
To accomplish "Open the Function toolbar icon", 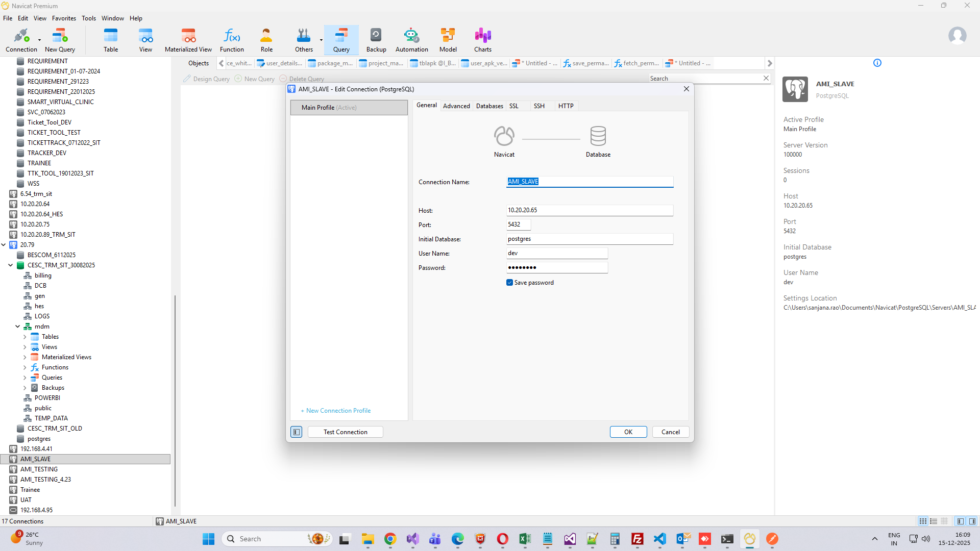I will (x=232, y=40).
